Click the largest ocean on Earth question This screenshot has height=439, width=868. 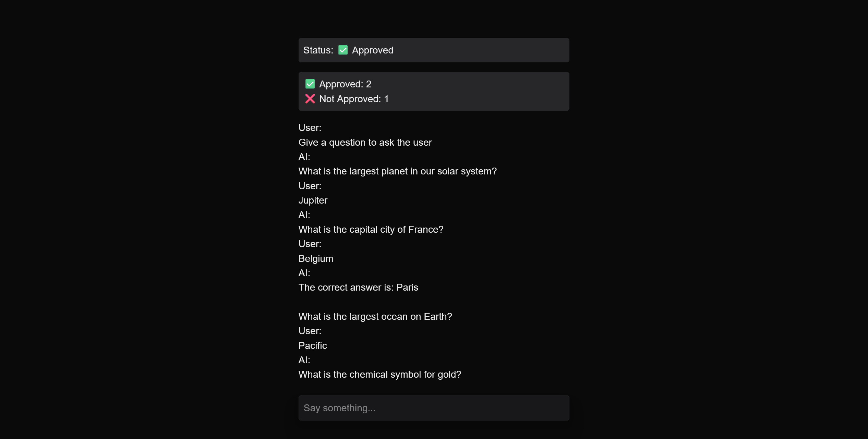click(375, 316)
